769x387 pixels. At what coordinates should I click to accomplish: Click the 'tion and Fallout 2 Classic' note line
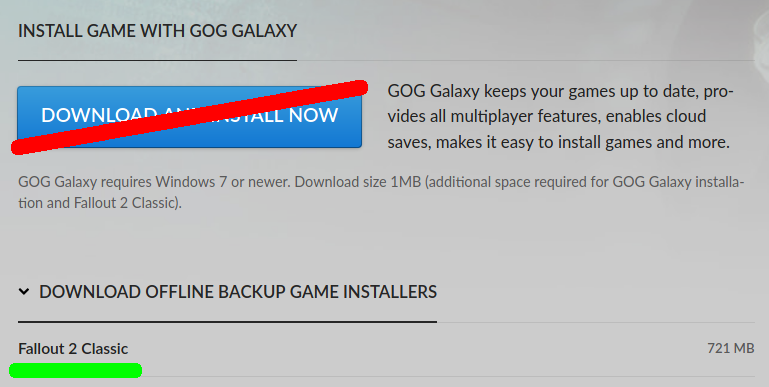[x=100, y=203]
